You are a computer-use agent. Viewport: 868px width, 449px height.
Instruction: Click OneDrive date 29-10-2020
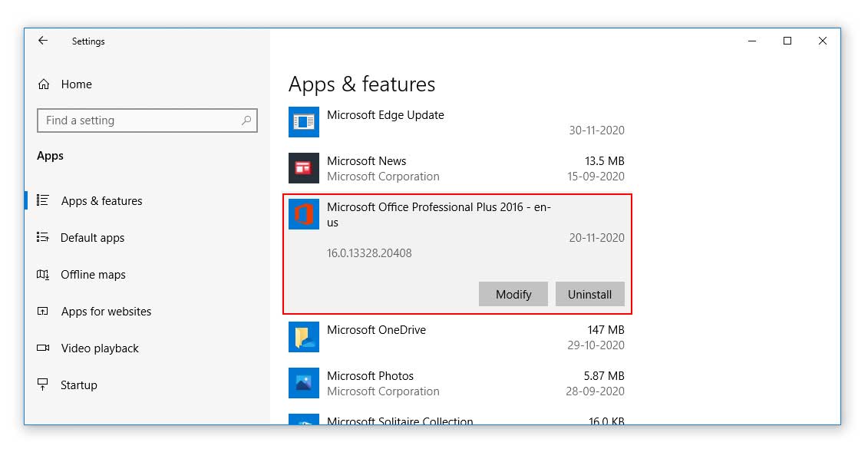[596, 345]
